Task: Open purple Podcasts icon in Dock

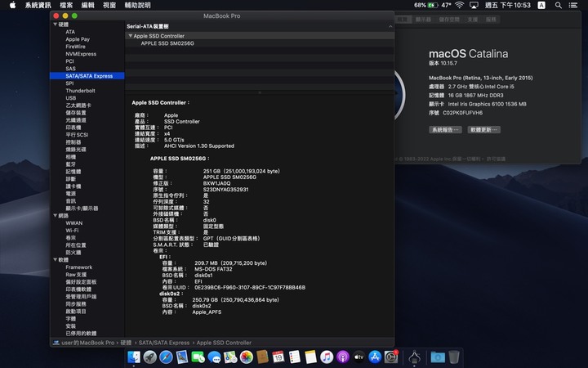Action: 343,357
